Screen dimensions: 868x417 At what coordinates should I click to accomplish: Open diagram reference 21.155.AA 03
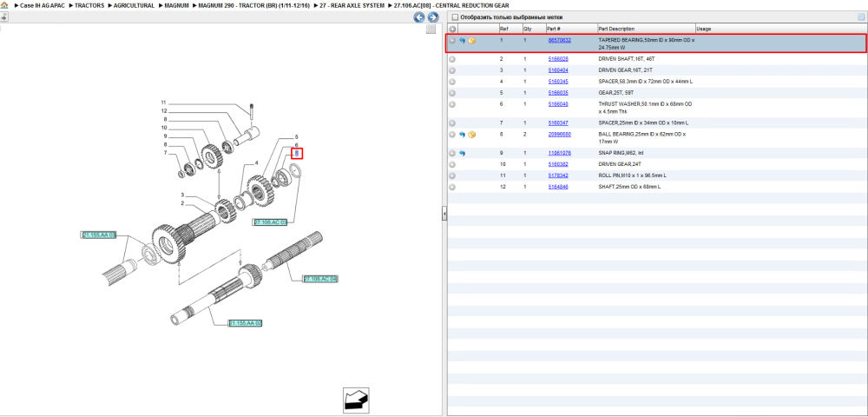point(99,235)
